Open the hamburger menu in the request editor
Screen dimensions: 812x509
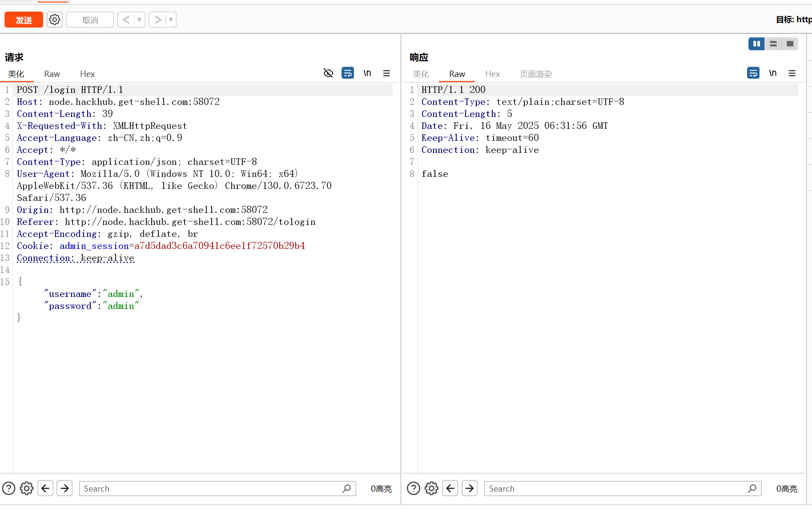[386, 73]
